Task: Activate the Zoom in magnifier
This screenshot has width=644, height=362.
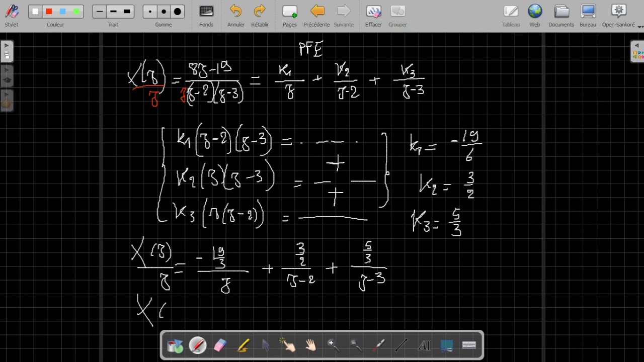Action: (x=334, y=345)
